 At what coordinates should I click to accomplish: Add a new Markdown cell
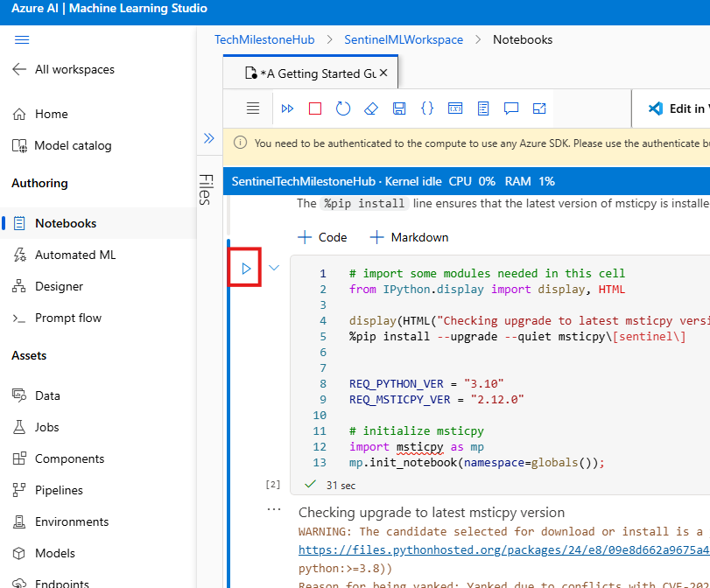point(409,237)
